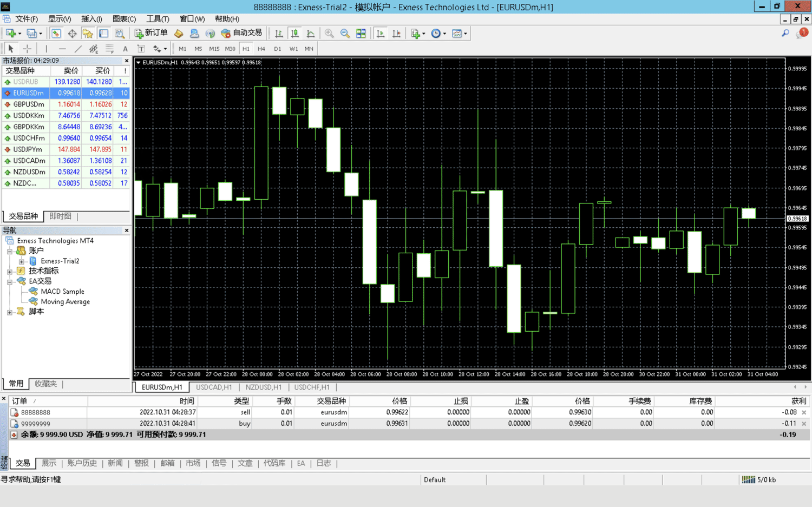Switch timeframe to M15
812x507 pixels.
(x=214, y=49)
